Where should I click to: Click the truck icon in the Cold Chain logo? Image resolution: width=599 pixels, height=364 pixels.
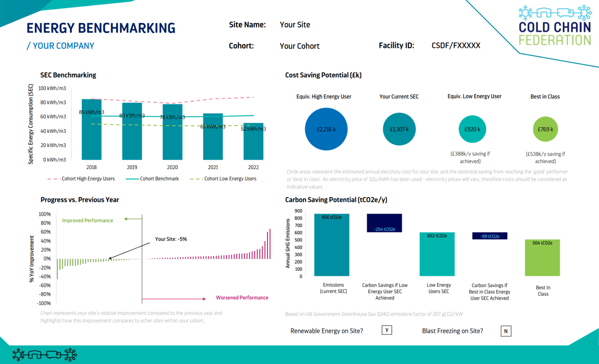pos(565,12)
